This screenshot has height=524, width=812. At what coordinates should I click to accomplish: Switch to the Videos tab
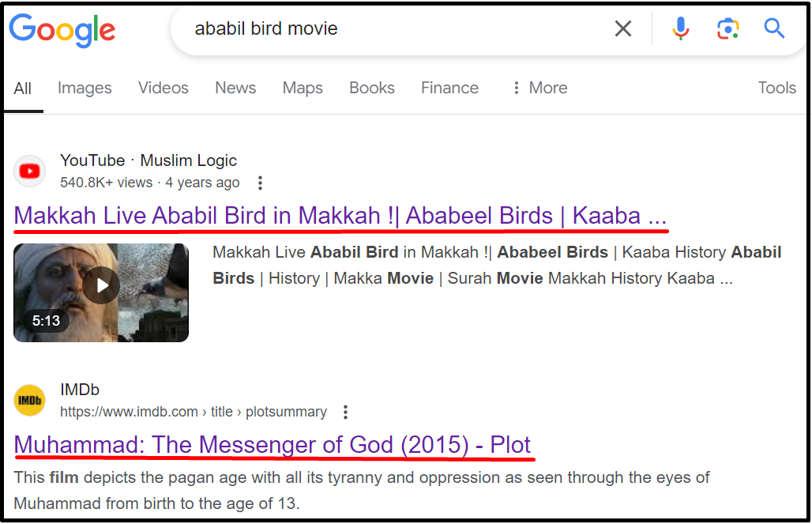pos(164,88)
